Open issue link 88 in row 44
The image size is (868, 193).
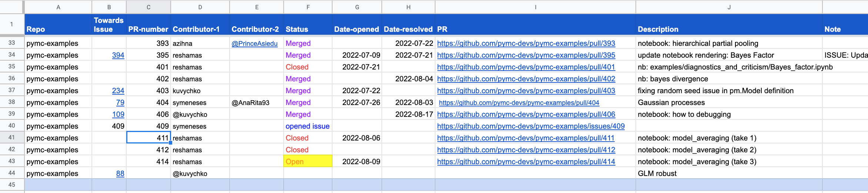click(x=120, y=173)
